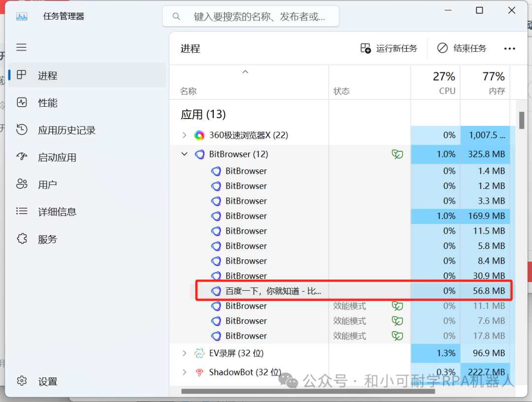This screenshot has height=402, width=532.
Task: Click the End task circle-slash icon
Action: (442, 48)
